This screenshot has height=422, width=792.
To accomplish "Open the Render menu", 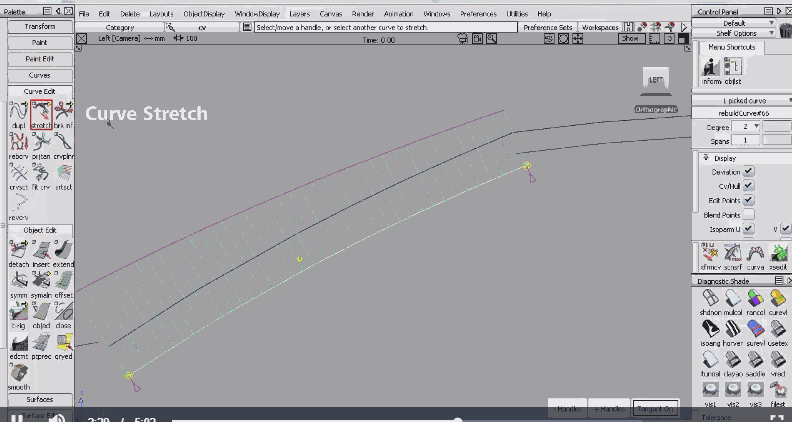I will coord(363,14).
